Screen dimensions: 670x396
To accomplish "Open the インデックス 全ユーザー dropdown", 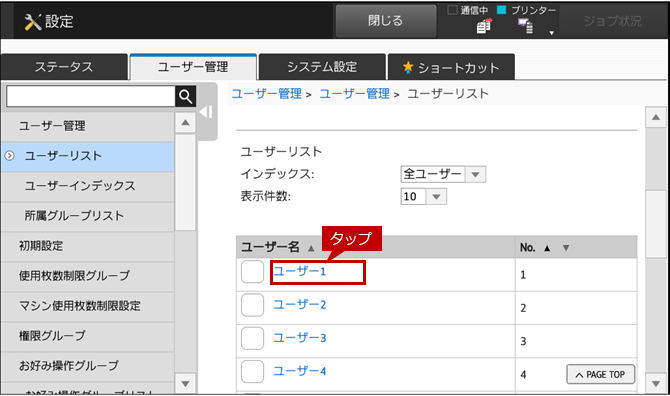I will click(443, 174).
